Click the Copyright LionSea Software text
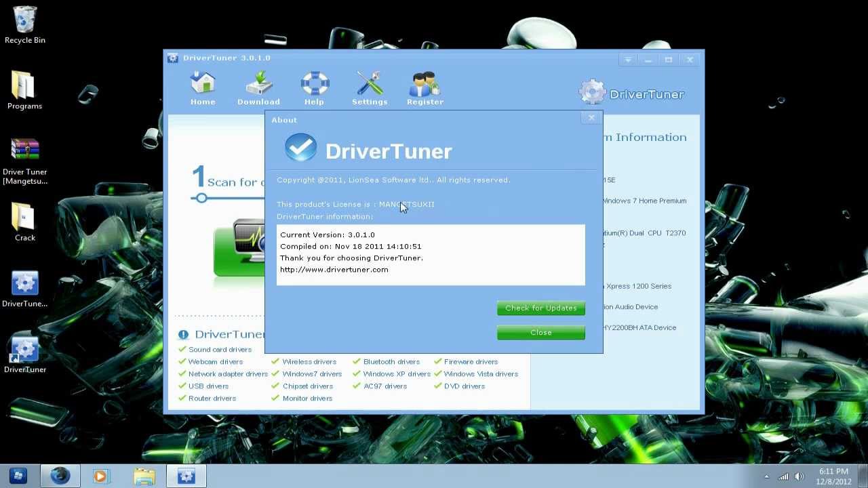Screen dimensions: 868x488 [x=393, y=180]
